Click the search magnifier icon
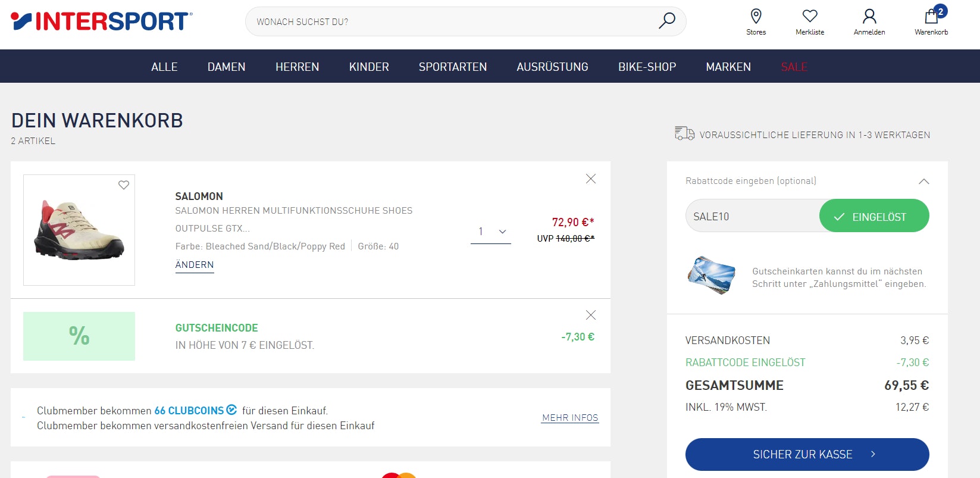Viewport: 980px width, 478px height. tap(667, 21)
